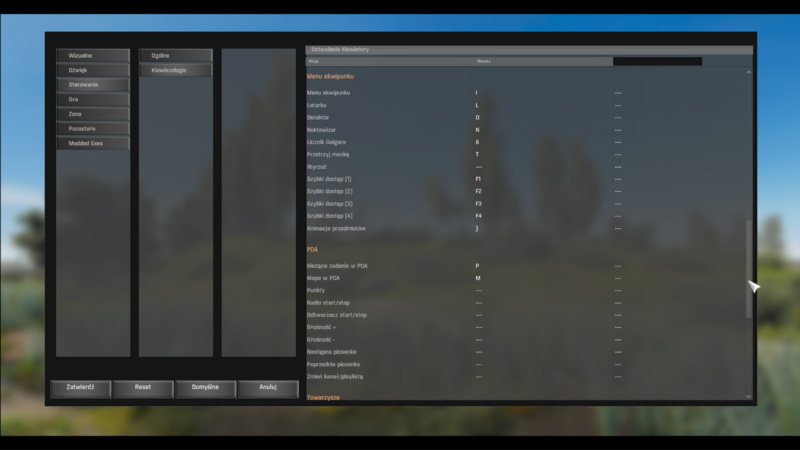Select the Gra category in the sidebar

pos(93,100)
